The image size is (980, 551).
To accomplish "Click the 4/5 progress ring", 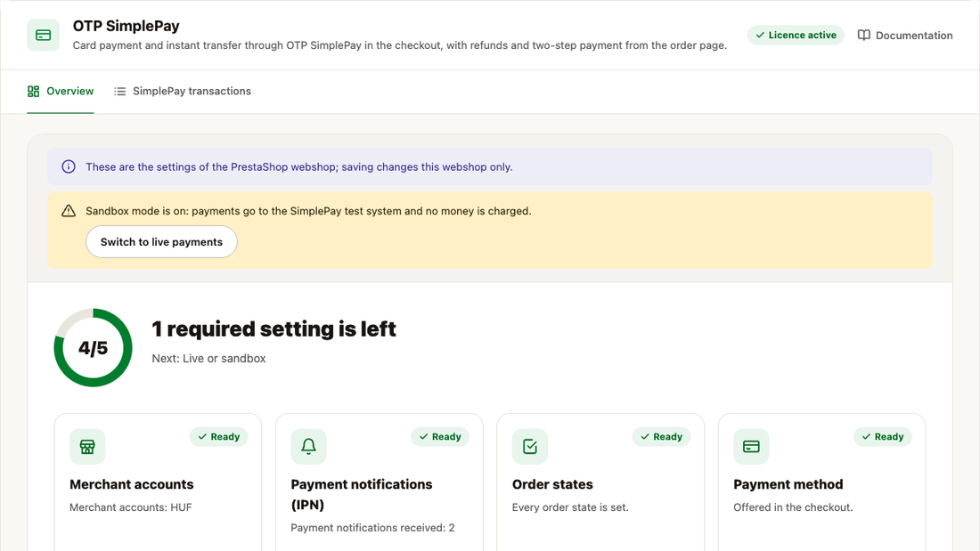I will coord(94,347).
